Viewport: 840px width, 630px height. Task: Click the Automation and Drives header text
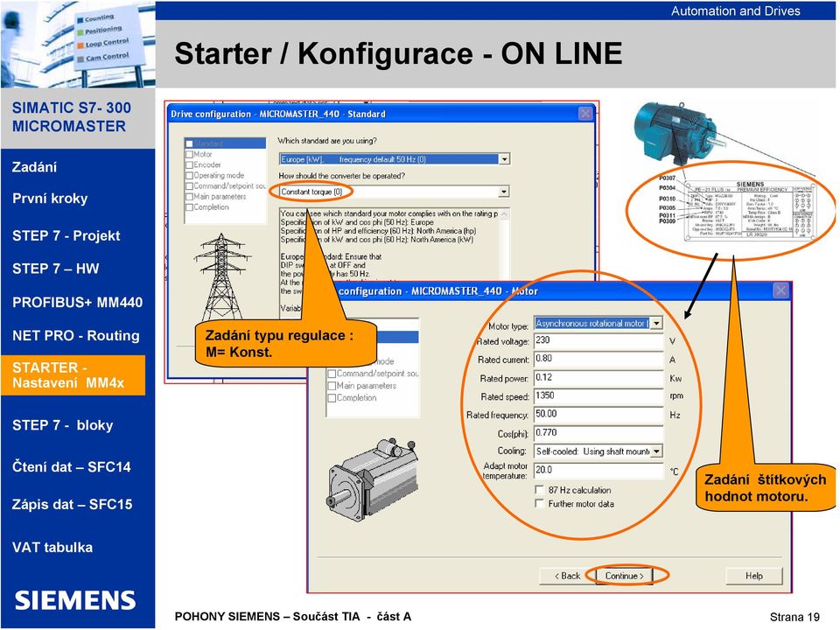(x=736, y=10)
